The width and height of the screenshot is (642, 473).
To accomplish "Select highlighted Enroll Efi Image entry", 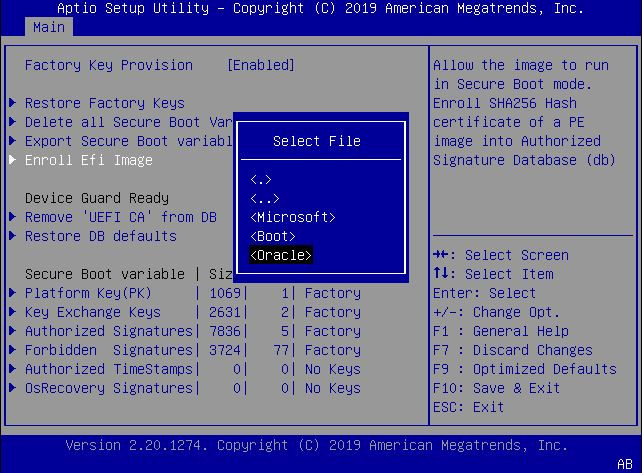I will point(89,160).
